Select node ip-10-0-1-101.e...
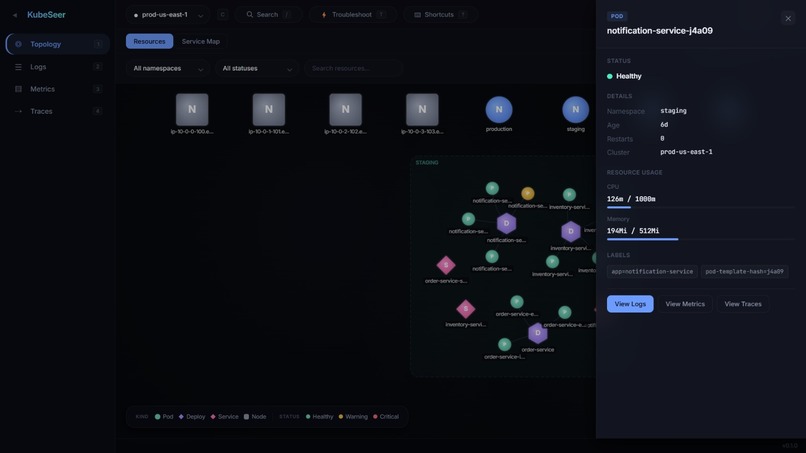Viewport: 806px width, 453px height. click(269, 110)
